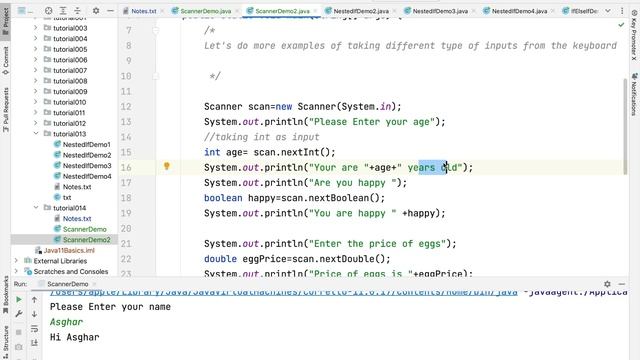Show hidden editor tabs dropdown

coord(608,11)
